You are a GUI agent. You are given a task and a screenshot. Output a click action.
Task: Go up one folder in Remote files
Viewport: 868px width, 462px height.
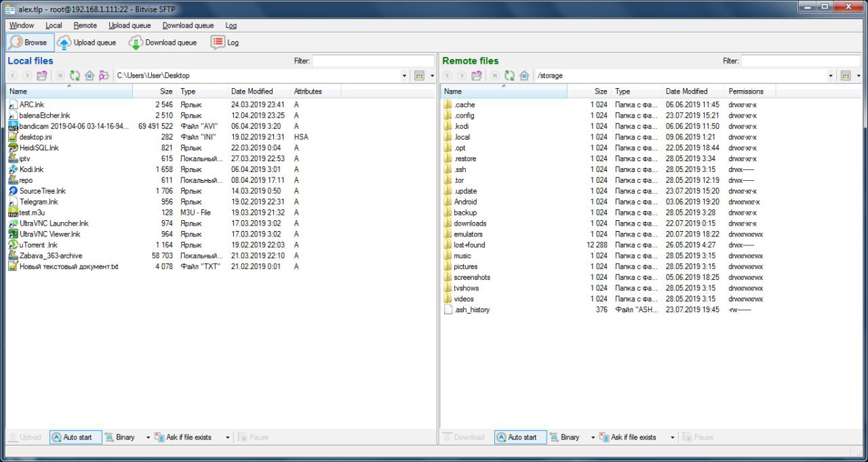pos(477,76)
